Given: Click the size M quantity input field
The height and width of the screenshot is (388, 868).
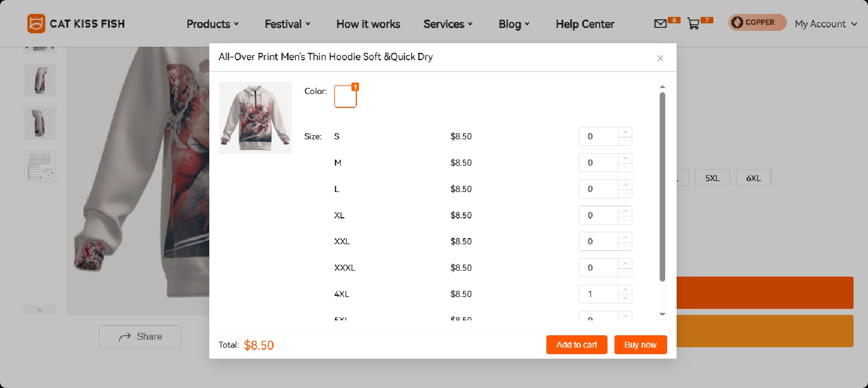Looking at the screenshot, I should (599, 163).
